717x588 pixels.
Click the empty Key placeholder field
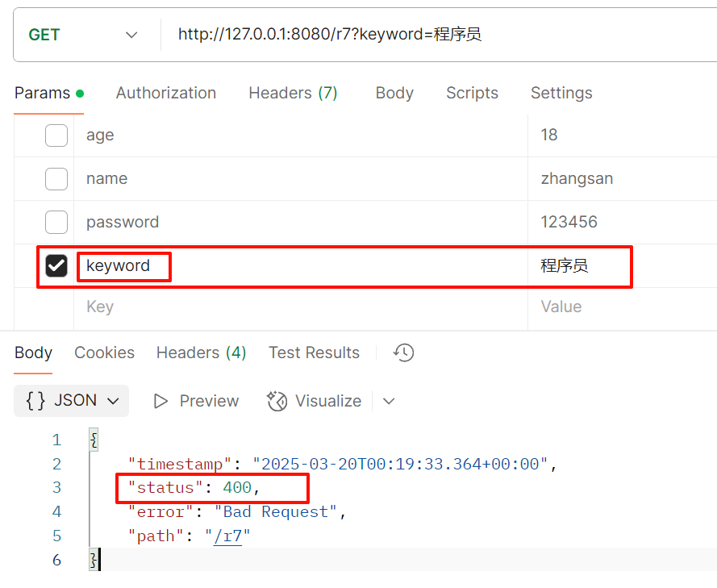(300, 307)
